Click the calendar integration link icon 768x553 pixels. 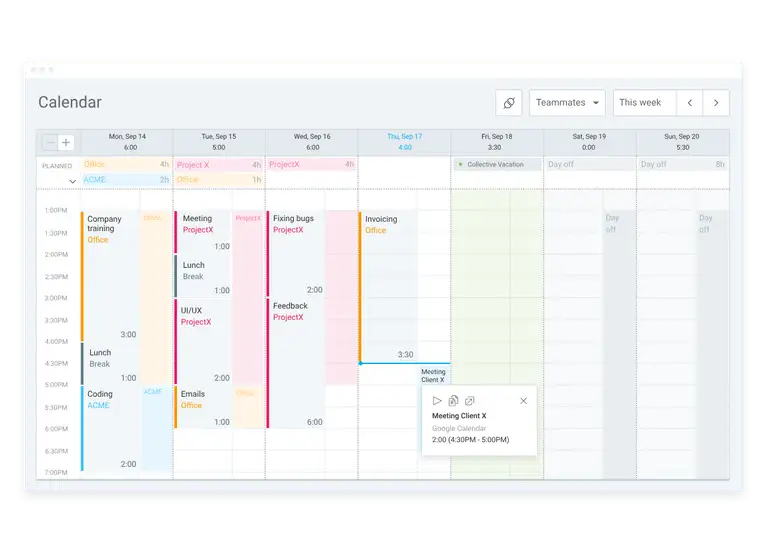click(x=508, y=103)
